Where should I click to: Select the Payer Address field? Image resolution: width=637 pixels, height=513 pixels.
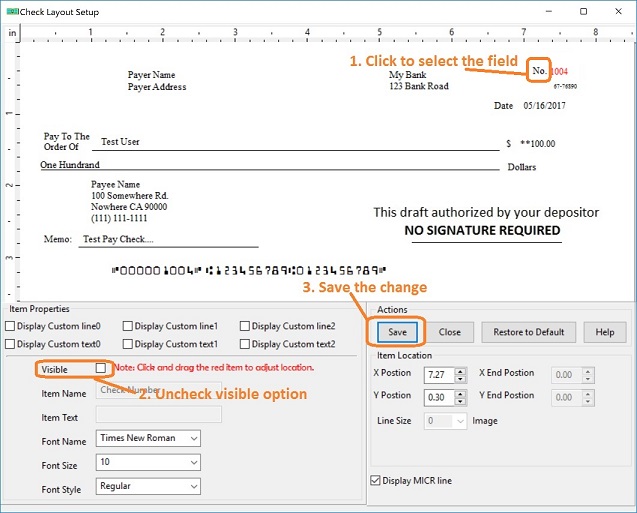click(157, 87)
